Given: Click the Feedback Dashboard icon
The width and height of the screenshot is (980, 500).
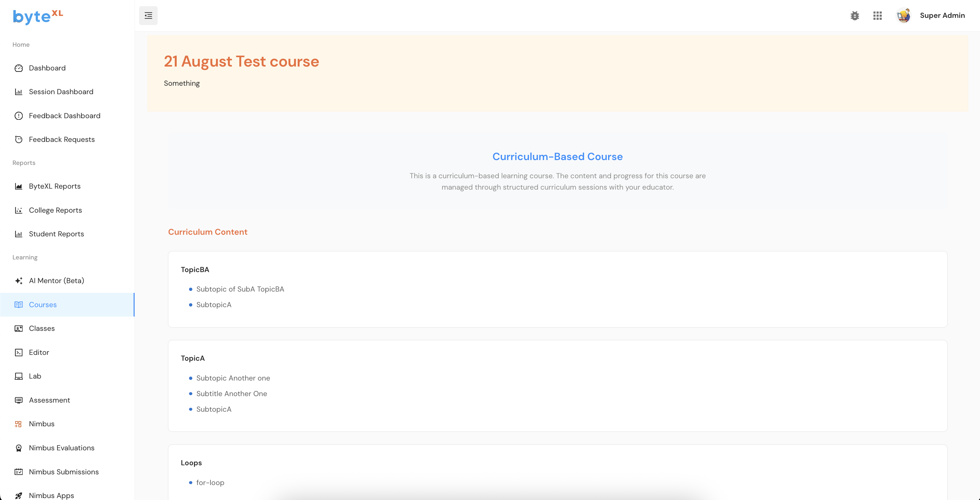Looking at the screenshot, I should click(18, 116).
